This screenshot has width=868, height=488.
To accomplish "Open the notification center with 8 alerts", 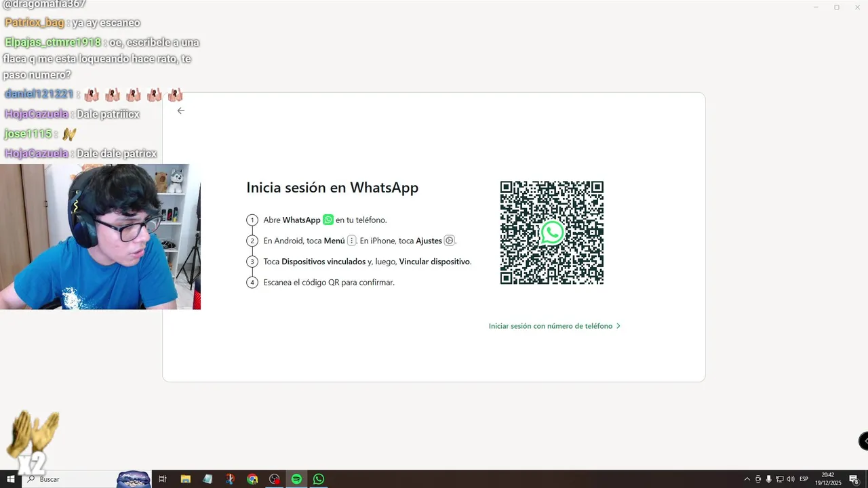I will coord(854,479).
